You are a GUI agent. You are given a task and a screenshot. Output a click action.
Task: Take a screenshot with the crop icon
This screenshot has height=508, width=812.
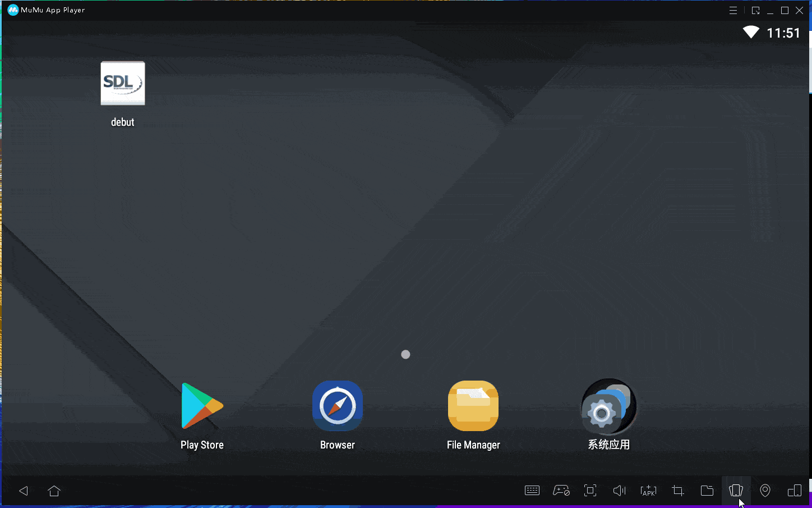(x=677, y=491)
